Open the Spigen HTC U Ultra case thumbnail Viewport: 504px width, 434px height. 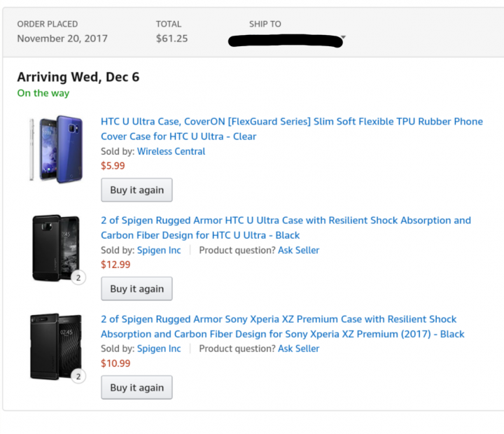pyautogui.click(x=56, y=248)
